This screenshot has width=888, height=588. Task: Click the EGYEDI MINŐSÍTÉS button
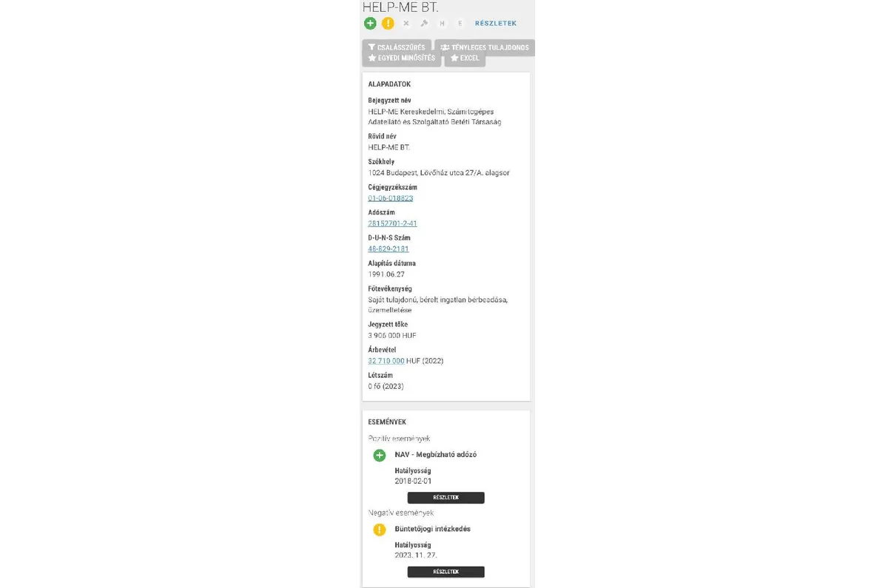point(402,58)
